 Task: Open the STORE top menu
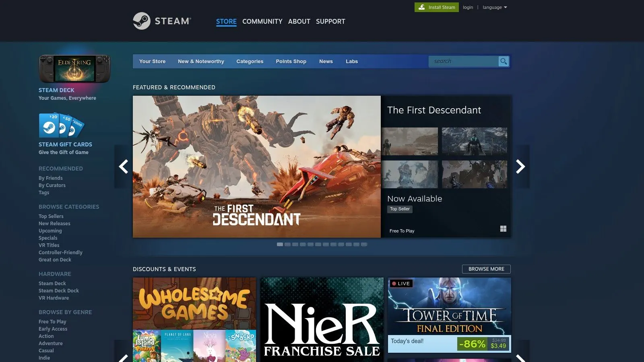(226, 21)
